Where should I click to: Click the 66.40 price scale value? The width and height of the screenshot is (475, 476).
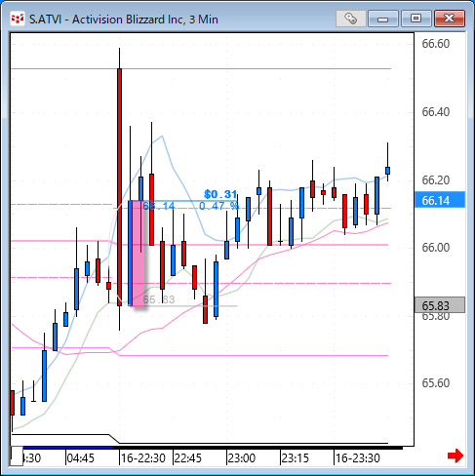[x=436, y=112]
